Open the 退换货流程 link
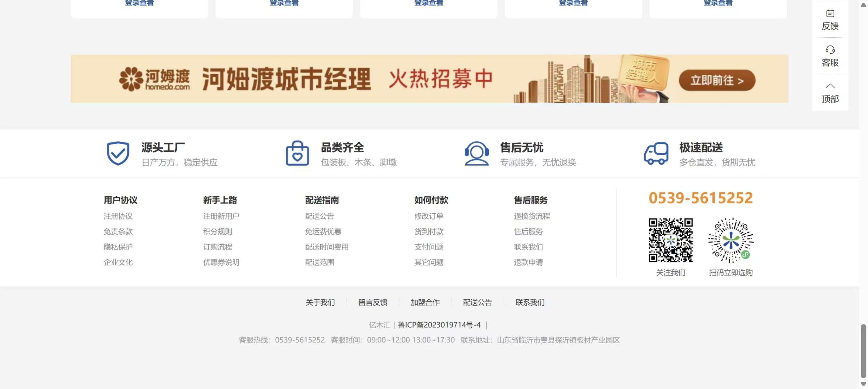868x389 pixels. tap(532, 216)
